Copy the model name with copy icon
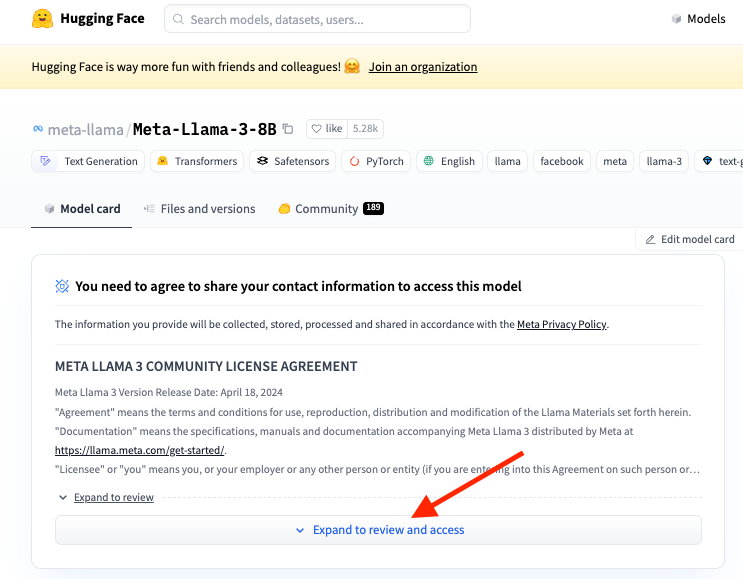The height and width of the screenshot is (579, 743). point(288,129)
